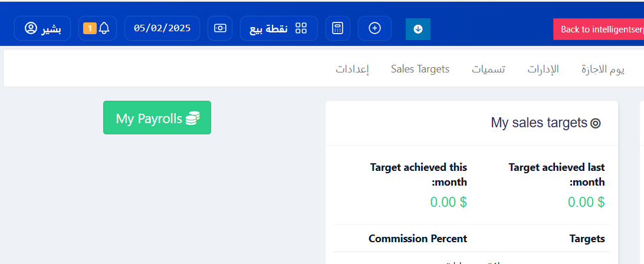
Task: Click the user profile avatar icon
Action: tap(31, 28)
